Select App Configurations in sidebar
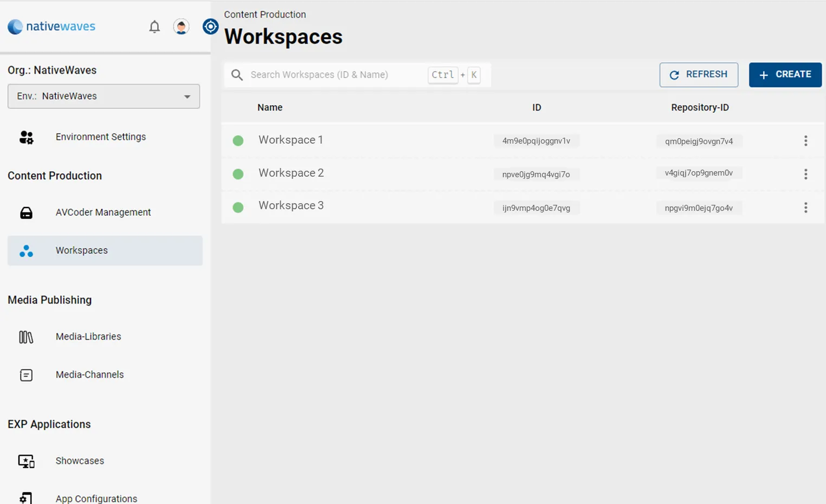 coord(96,498)
